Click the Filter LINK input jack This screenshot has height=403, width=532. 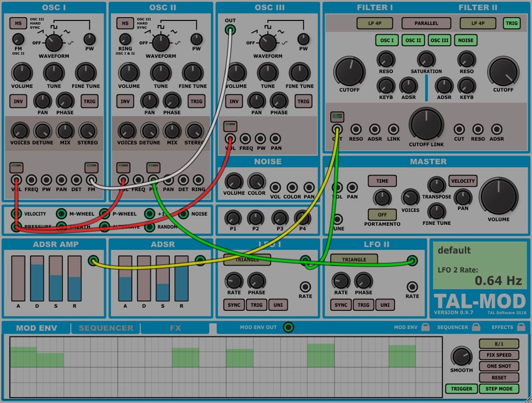click(393, 129)
